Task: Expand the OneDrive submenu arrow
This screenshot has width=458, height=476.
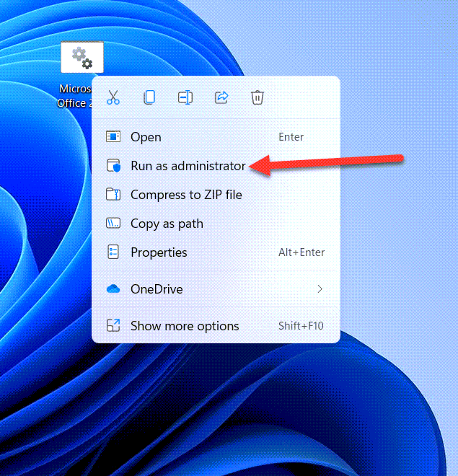Action: click(320, 289)
